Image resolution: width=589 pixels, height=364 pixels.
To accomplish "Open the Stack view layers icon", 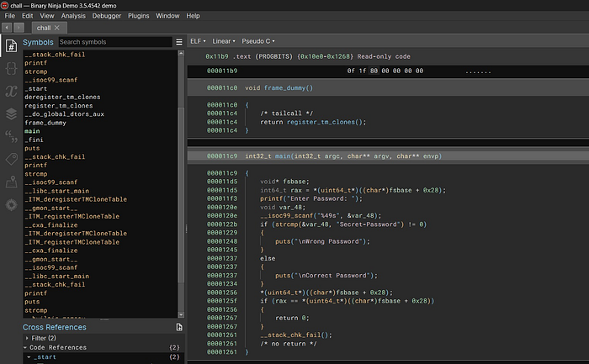I will click(x=11, y=113).
